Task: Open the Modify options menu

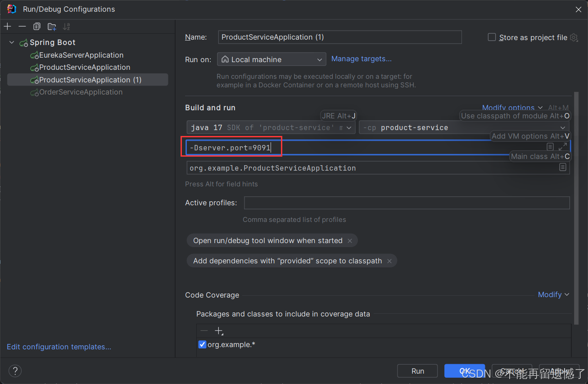Action: pos(512,108)
